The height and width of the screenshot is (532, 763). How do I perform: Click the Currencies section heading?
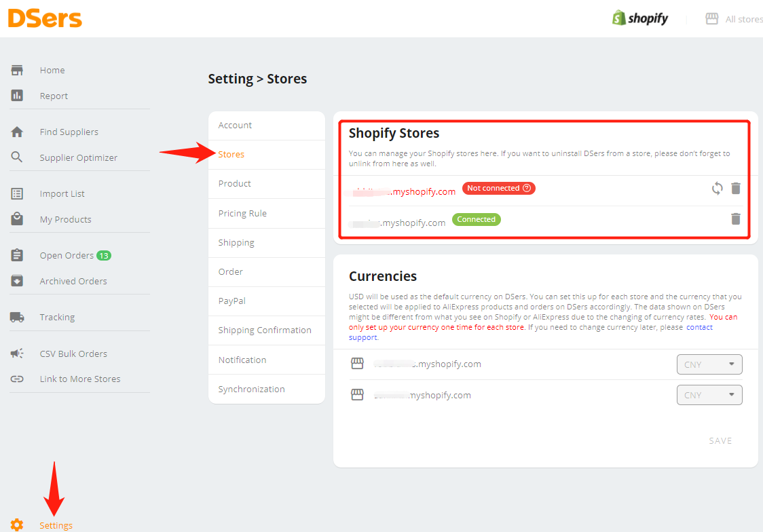pos(383,276)
